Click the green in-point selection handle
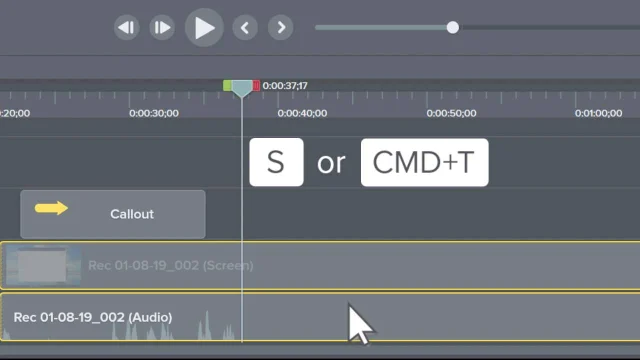 click(x=227, y=85)
